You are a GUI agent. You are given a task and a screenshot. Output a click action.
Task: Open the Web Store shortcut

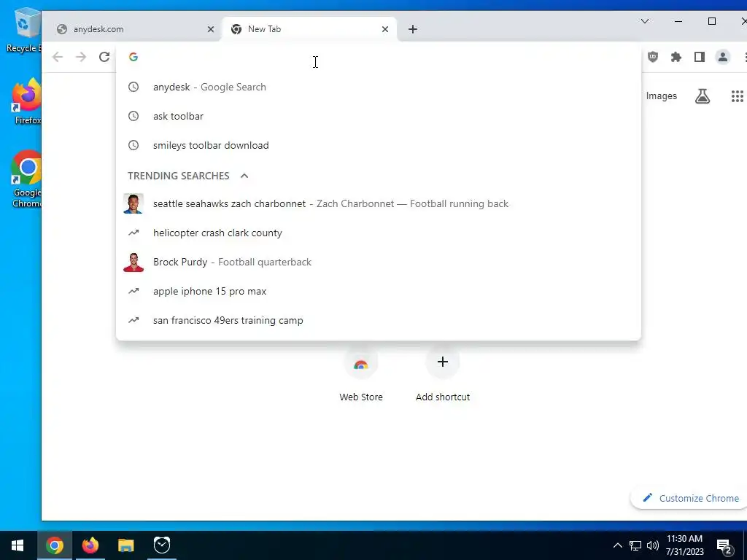360,376
